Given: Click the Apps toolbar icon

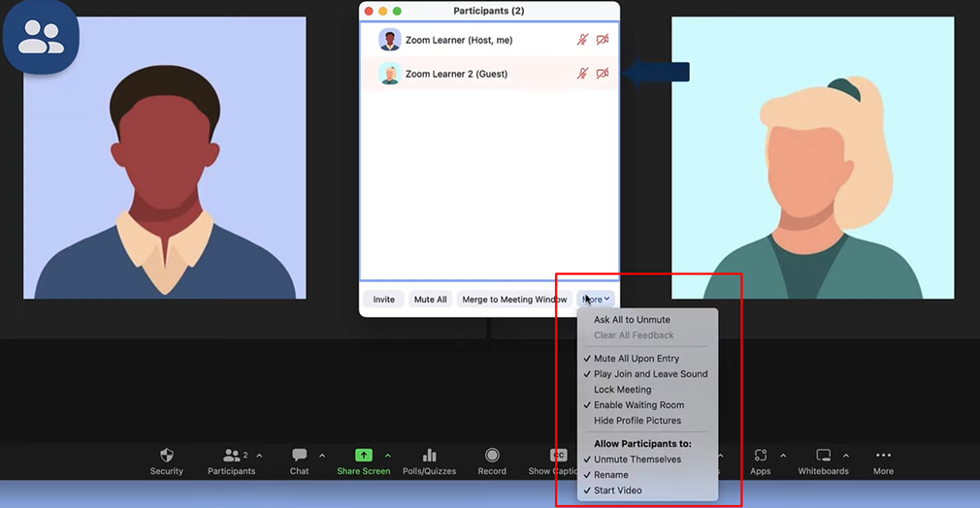Looking at the screenshot, I should point(760,456).
